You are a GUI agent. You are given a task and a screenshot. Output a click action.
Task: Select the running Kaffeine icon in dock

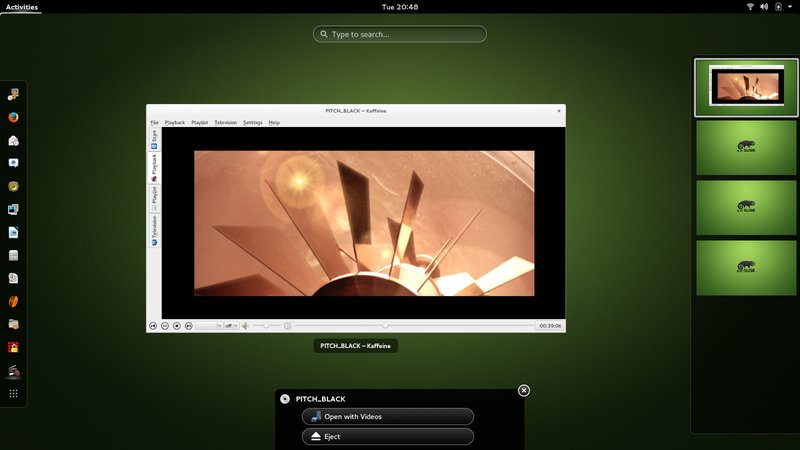point(13,371)
